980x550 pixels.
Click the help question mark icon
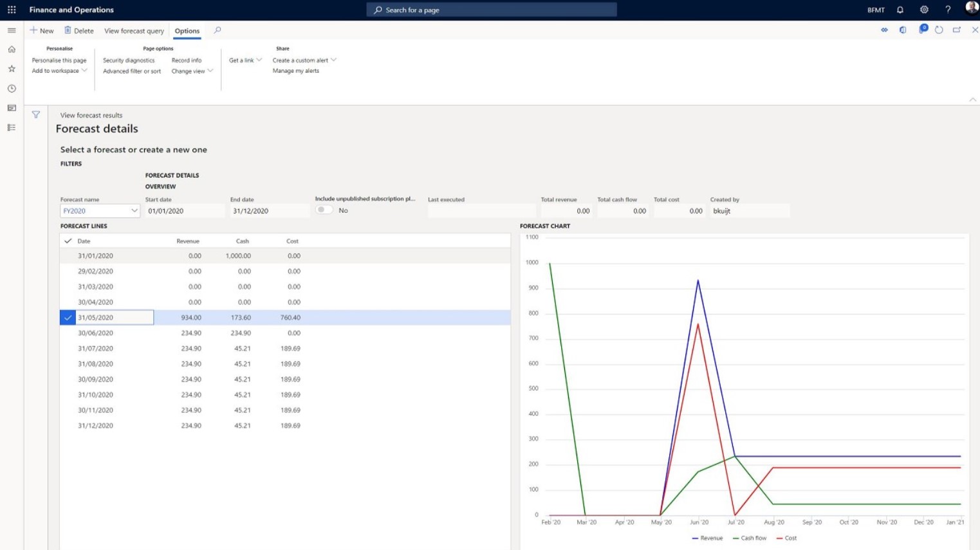pyautogui.click(x=948, y=10)
